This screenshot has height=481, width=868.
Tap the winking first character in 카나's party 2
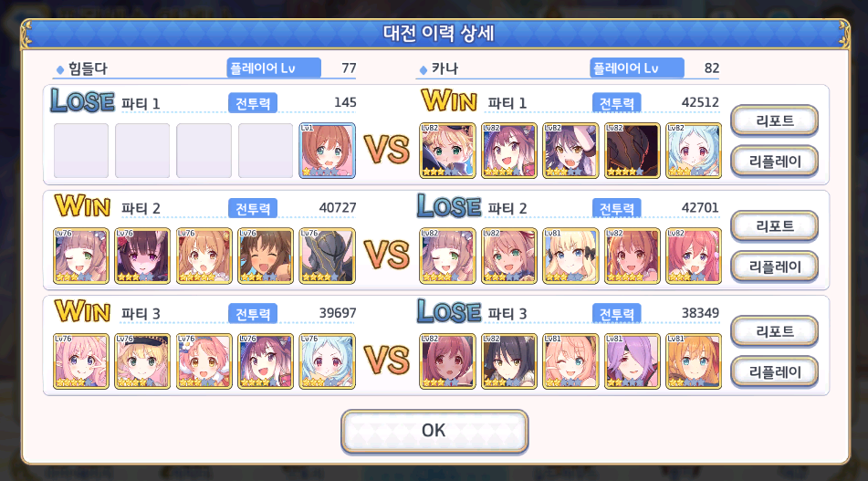tap(447, 256)
